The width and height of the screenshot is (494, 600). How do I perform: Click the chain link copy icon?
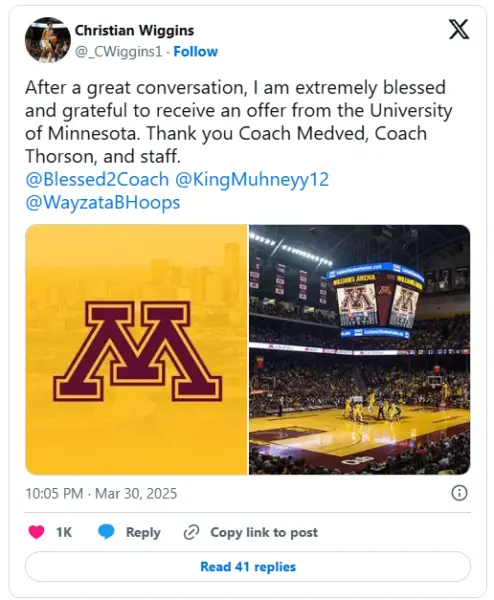191,532
